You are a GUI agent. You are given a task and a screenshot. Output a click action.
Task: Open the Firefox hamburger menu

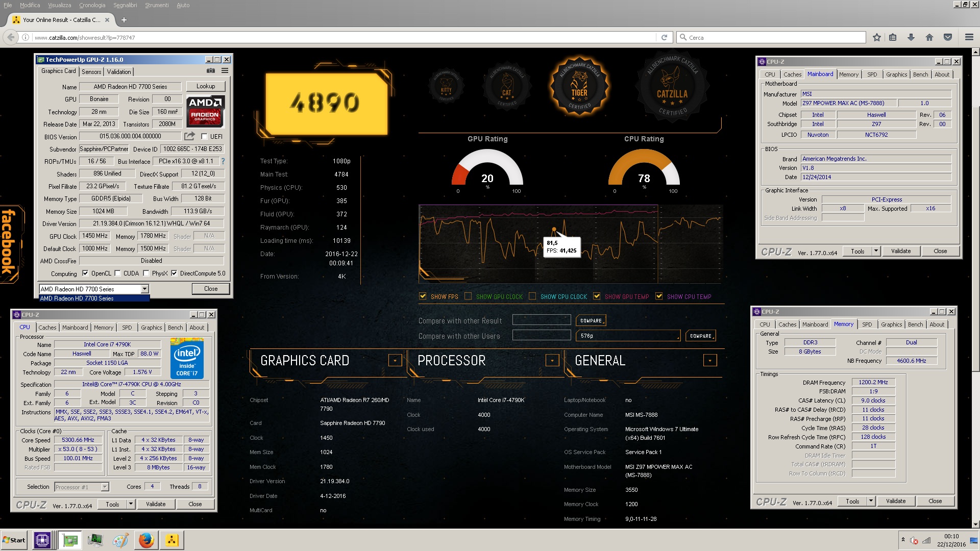pyautogui.click(x=969, y=37)
